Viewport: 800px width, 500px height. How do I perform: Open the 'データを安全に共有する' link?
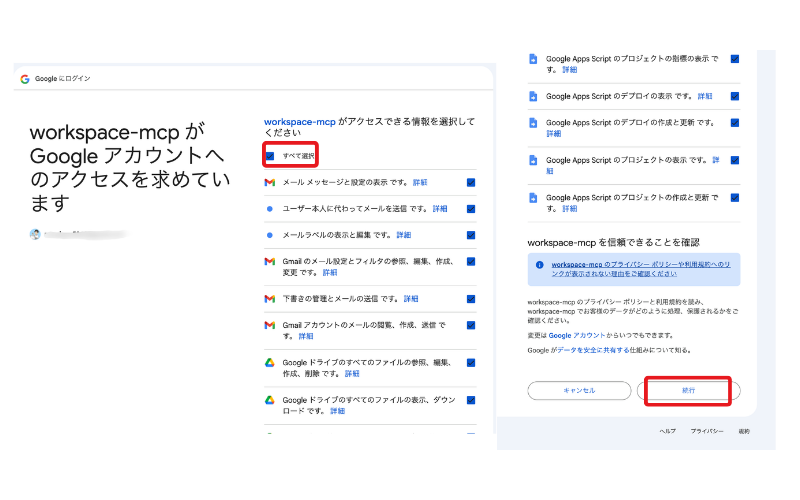tap(593, 351)
